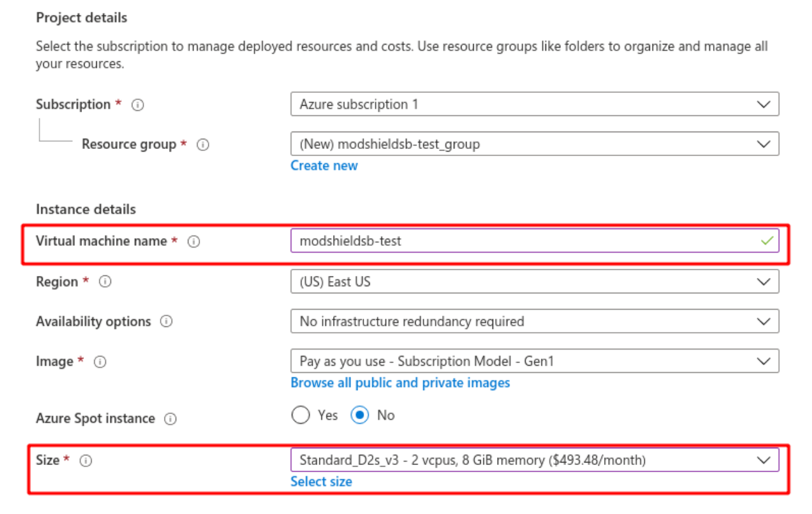The image size is (812, 514).
Task: Expand the Availability options dropdown
Action: 534,321
